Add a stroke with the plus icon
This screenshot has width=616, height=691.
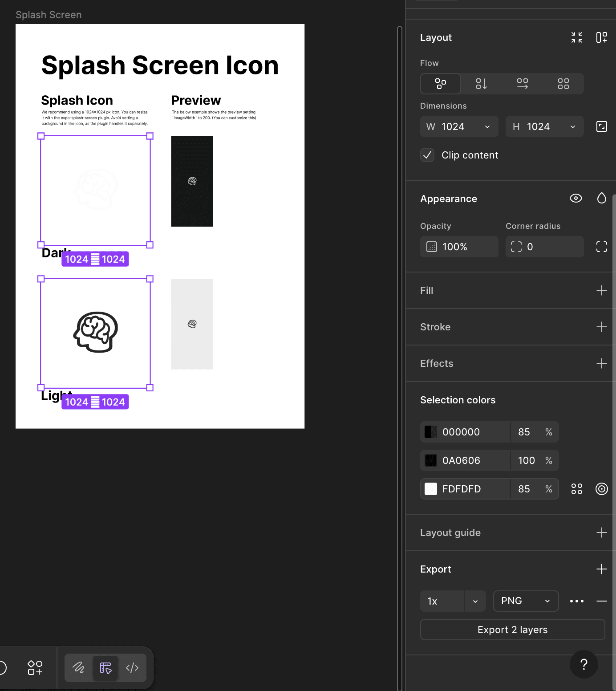click(x=602, y=327)
